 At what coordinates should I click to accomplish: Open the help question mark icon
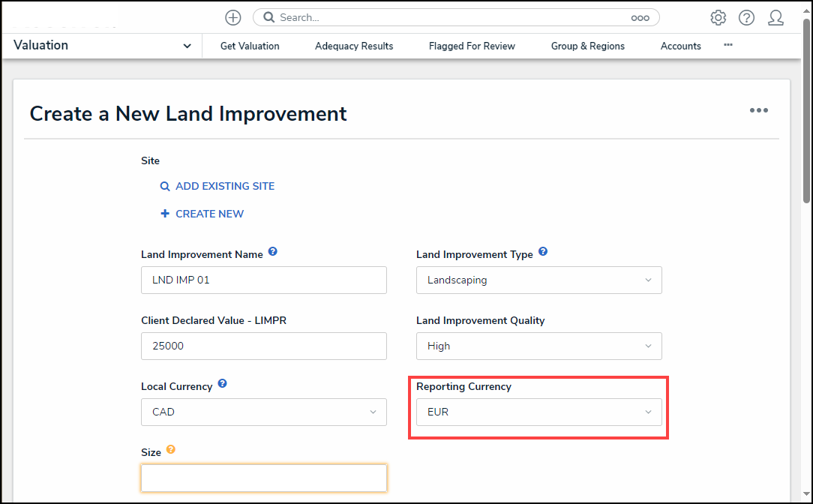[747, 18]
